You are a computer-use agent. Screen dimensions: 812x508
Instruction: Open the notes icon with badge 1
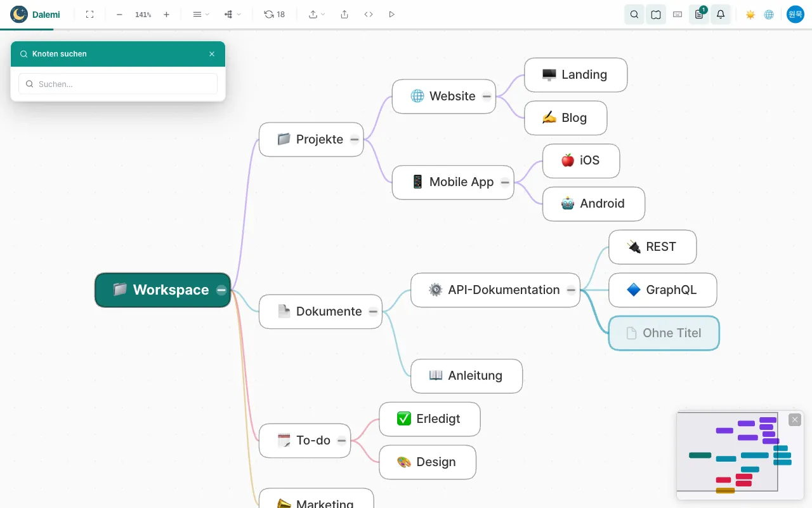[x=699, y=14]
